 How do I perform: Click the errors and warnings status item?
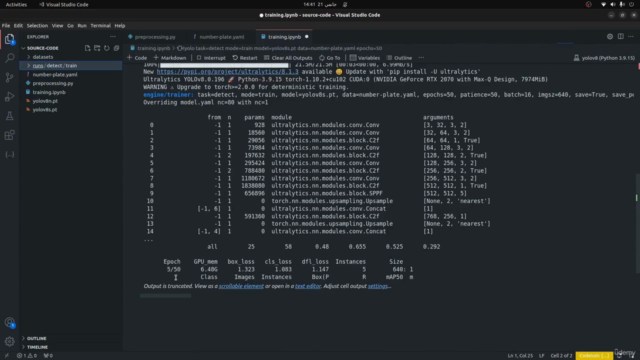coord(27,356)
